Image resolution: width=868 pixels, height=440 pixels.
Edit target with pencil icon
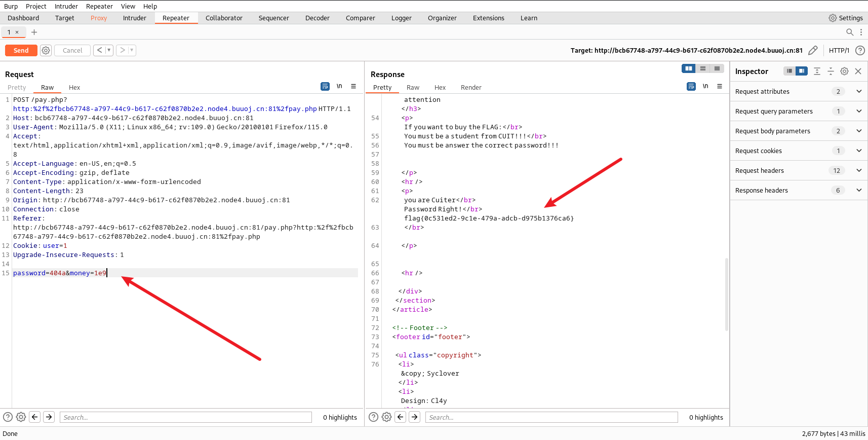coord(813,50)
